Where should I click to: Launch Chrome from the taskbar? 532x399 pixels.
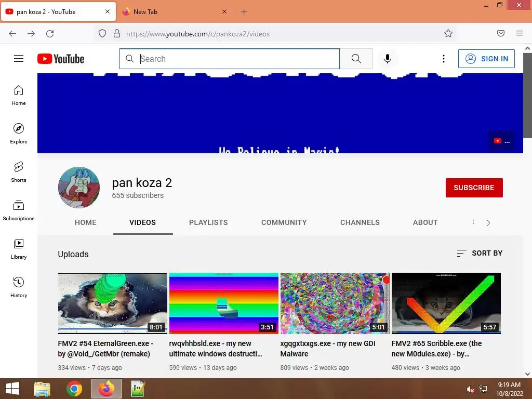tap(74, 389)
